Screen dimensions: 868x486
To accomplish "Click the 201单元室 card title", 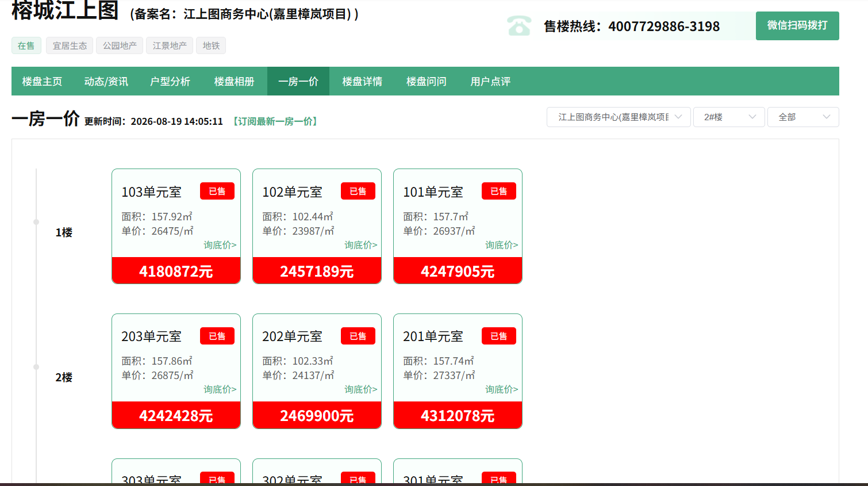I will click(x=433, y=336).
